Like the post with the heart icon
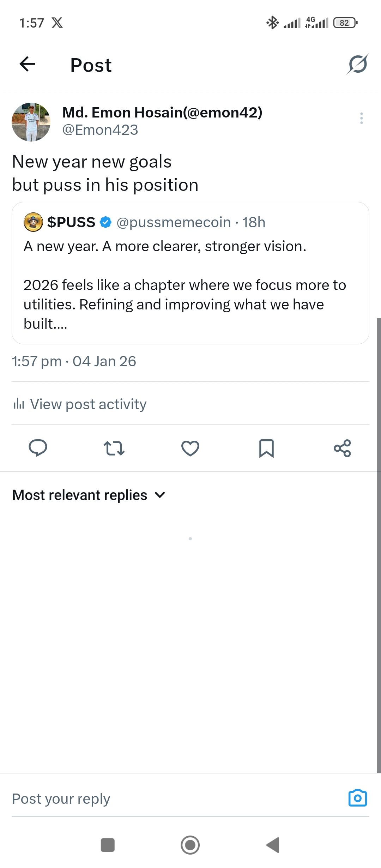This screenshot has height=868, width=381. (190, 448)
